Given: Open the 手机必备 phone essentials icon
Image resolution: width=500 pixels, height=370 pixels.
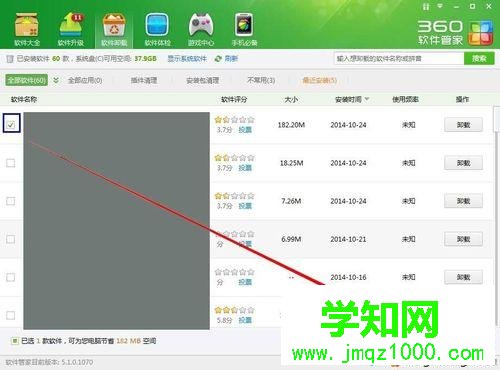Looking at the screenshot, I should click(244, 29).
